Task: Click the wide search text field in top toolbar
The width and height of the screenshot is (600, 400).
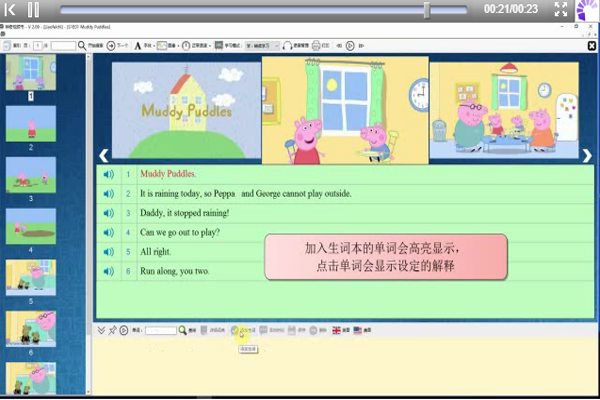Action: pos(63,46)
